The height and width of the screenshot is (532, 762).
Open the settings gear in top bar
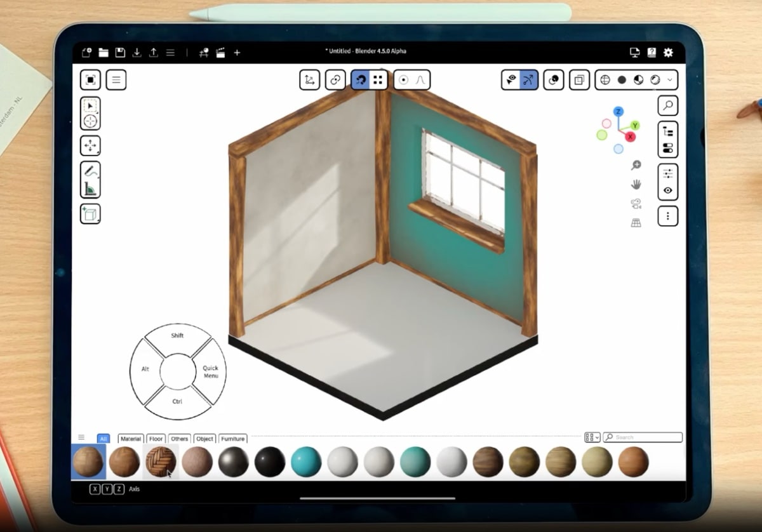click(x=668, y=53)
